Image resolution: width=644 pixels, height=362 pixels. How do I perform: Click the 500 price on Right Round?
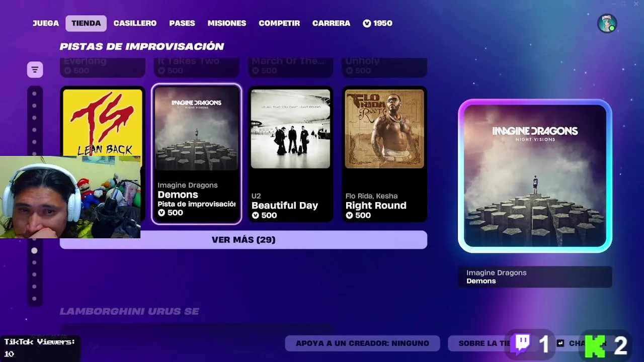358,215
